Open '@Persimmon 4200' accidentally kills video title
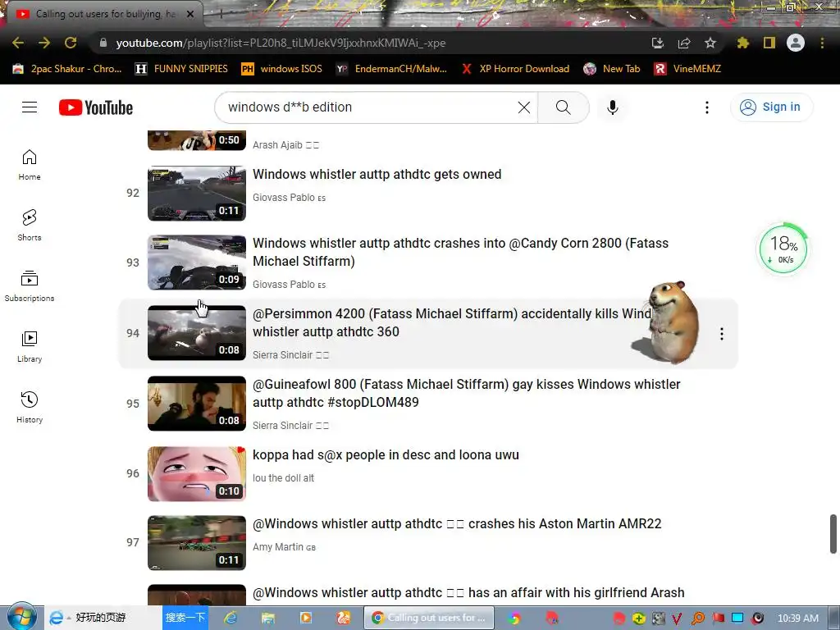The width and height of the screenshot is (840, 630). 453,322
